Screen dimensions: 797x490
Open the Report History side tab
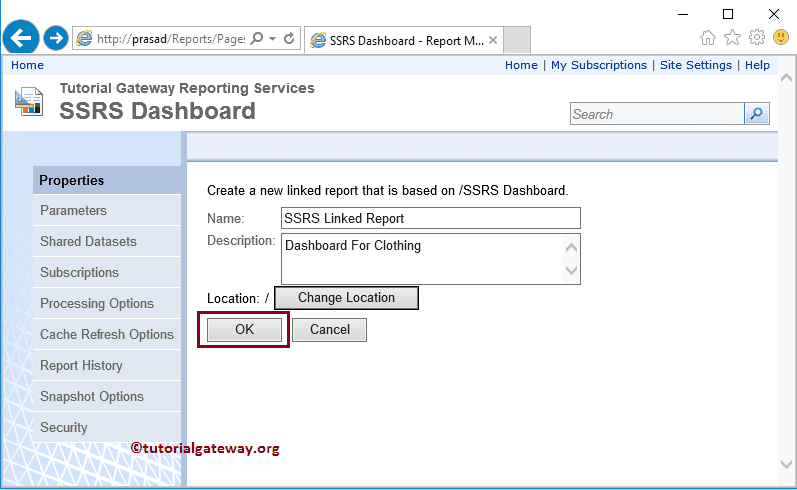point(107,365)
